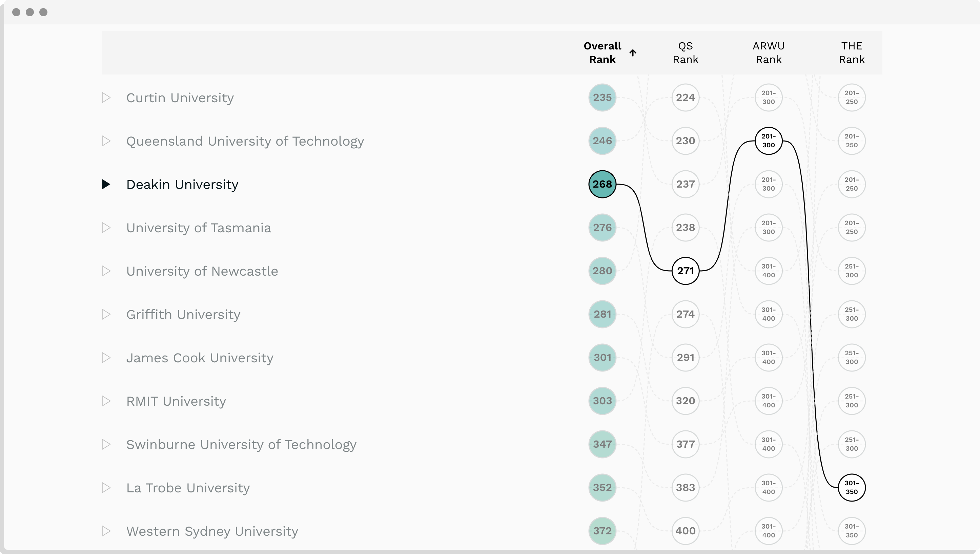Expand the Western Sydney University triangle
980x554 pixels.
pyautogui.click(x=106, y=531)
